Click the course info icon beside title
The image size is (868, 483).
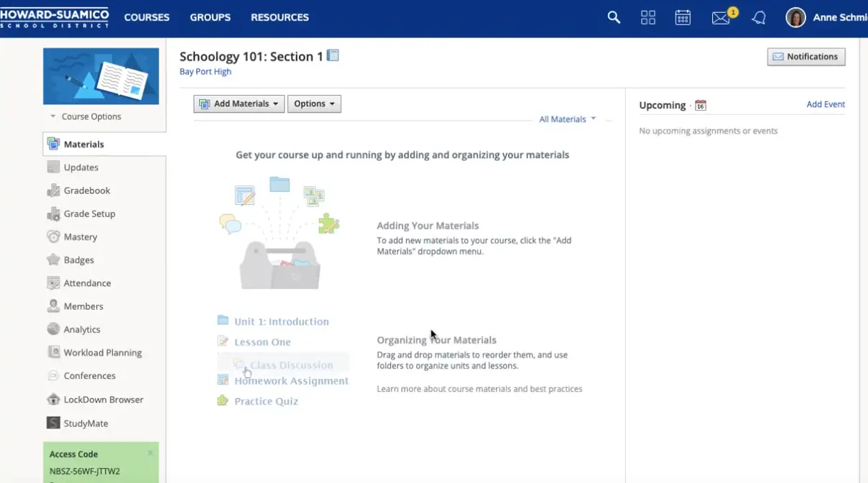point(333,55)
